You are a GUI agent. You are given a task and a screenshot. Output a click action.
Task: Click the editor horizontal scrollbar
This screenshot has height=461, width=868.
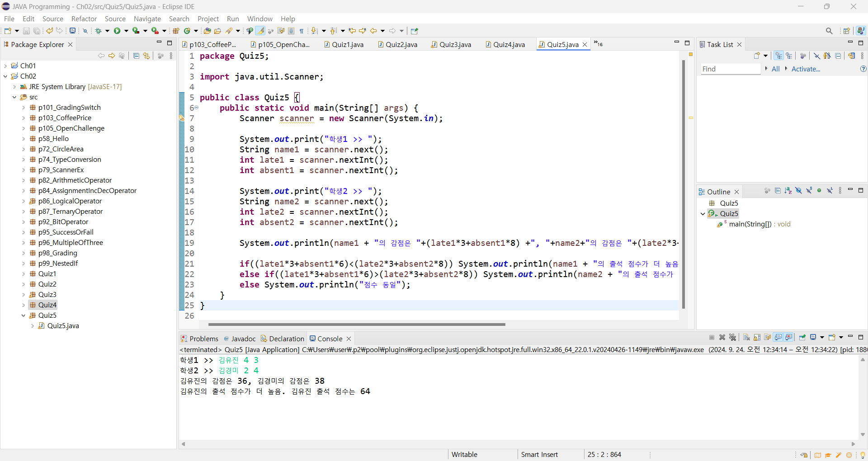(x=357, y=324)
